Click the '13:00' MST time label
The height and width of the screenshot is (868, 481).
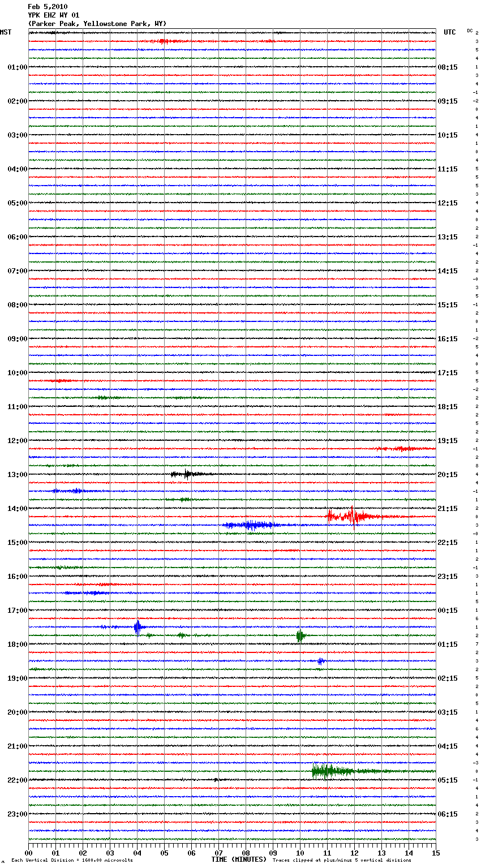click(18, 475)
